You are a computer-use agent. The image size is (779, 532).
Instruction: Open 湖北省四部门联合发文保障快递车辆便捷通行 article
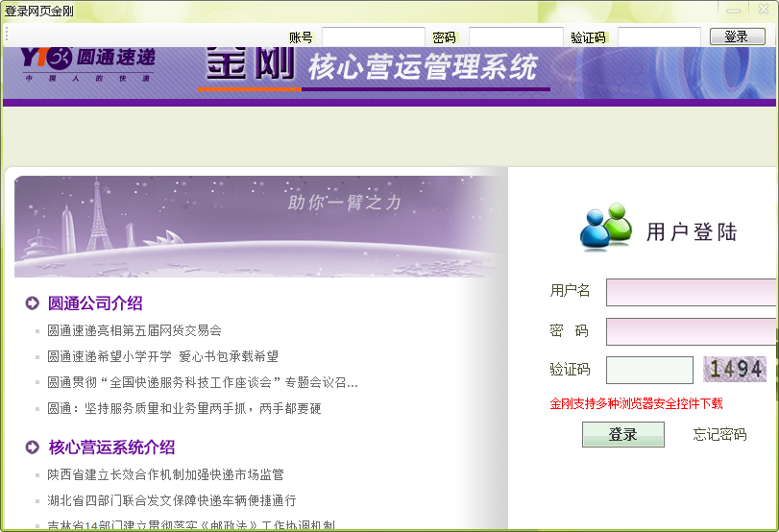[x=171, y=500]
